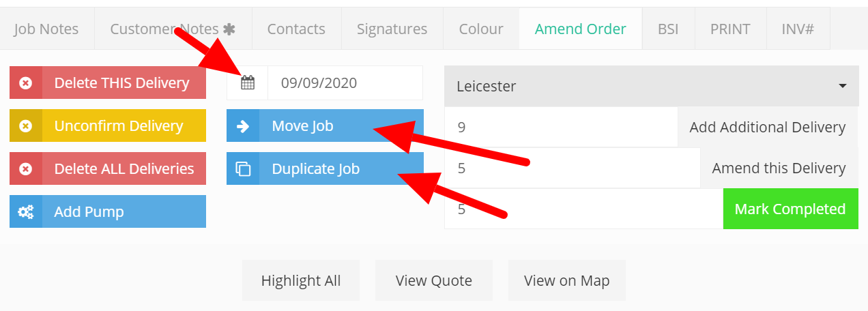Click the quantity field containing 9

(x=561, y=127)
